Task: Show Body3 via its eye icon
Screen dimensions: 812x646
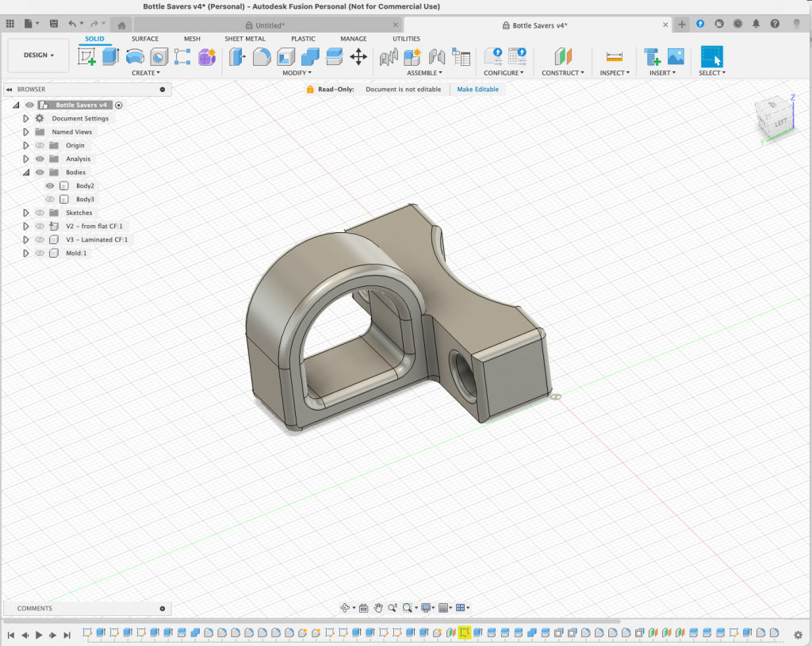Action: tap(50, 199)
